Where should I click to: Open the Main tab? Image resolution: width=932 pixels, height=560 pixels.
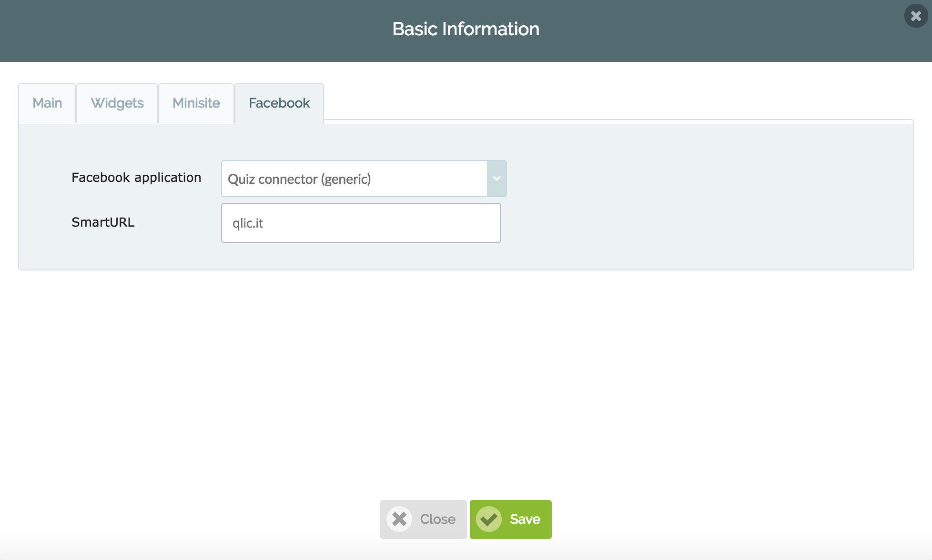pos(47,103)
